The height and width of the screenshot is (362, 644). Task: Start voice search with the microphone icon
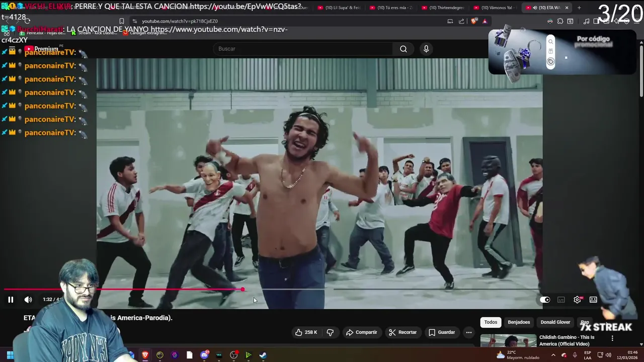(426, 49)
